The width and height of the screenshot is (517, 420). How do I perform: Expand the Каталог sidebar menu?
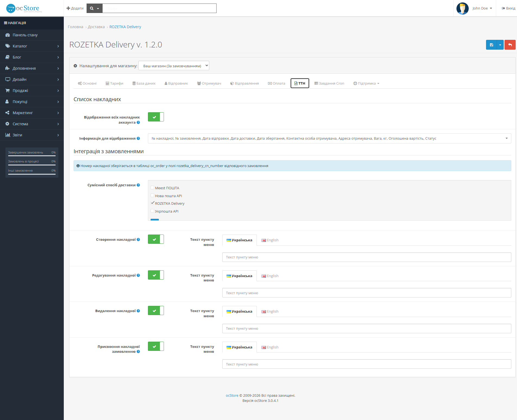32,46
